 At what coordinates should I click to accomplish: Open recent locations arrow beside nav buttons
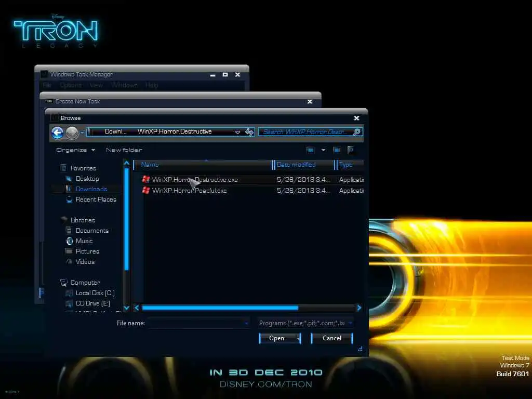[82, 132]
